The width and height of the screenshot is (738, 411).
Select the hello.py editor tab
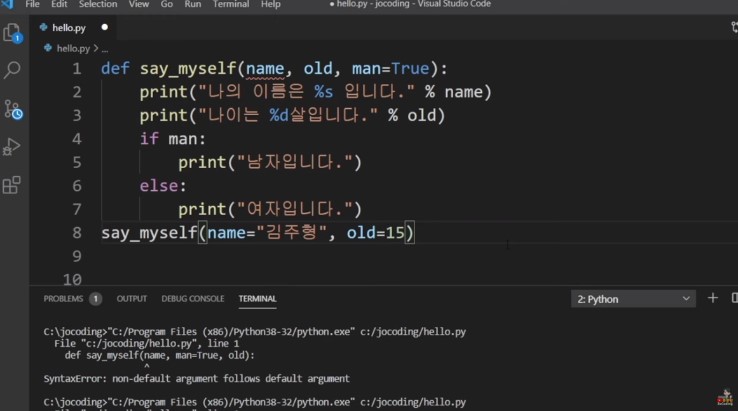[68, 27]
